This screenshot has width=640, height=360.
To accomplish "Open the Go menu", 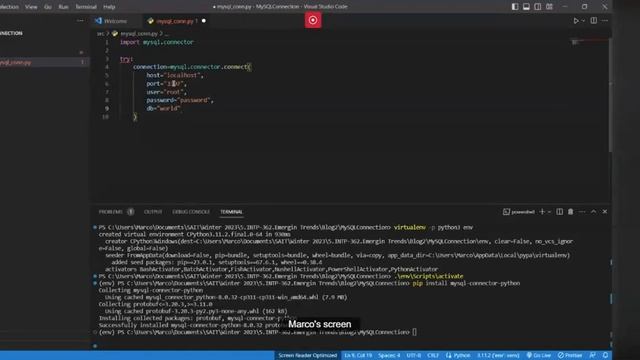I will coord(48,7).
